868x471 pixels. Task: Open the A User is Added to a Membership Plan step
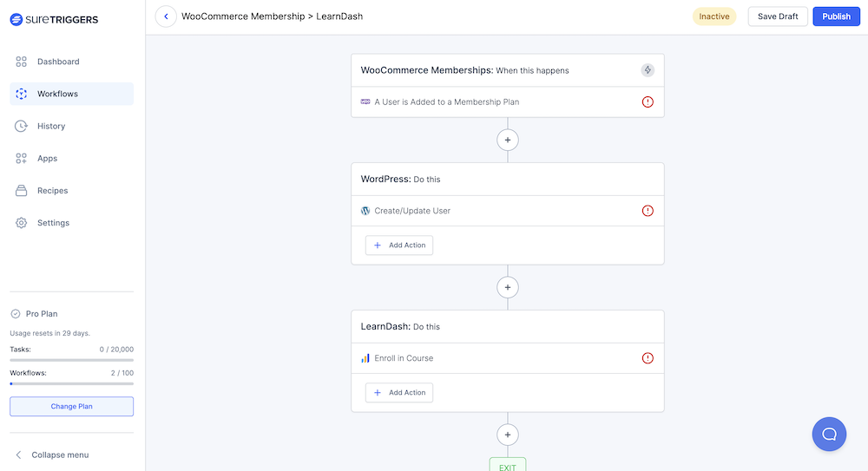point(508,101)
